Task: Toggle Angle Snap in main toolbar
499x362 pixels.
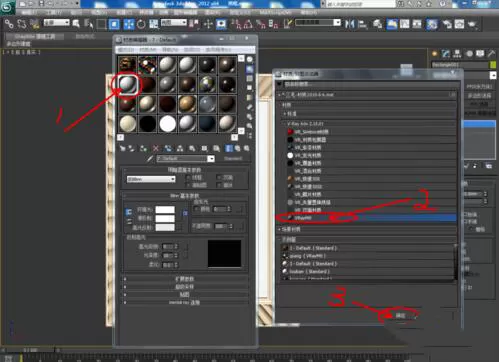Action: click(x=248, y=24)
